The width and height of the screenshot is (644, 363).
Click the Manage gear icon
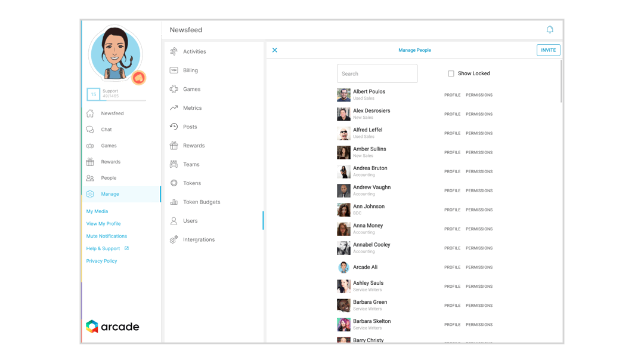[x=91, y=194]
